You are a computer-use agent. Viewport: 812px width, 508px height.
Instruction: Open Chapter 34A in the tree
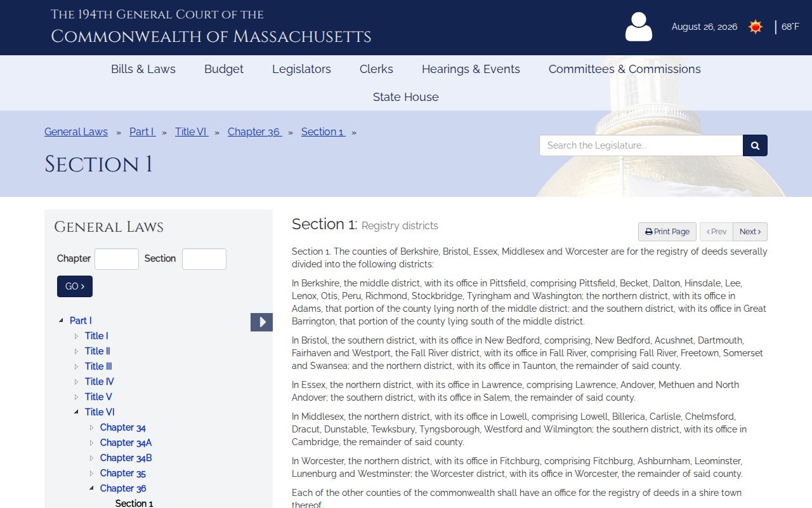pos(126,443)
